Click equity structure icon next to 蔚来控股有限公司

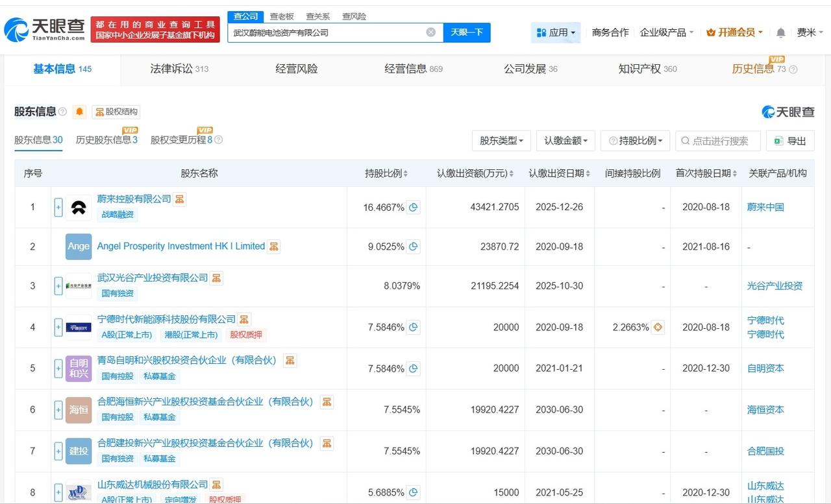(x=180, y=199)
